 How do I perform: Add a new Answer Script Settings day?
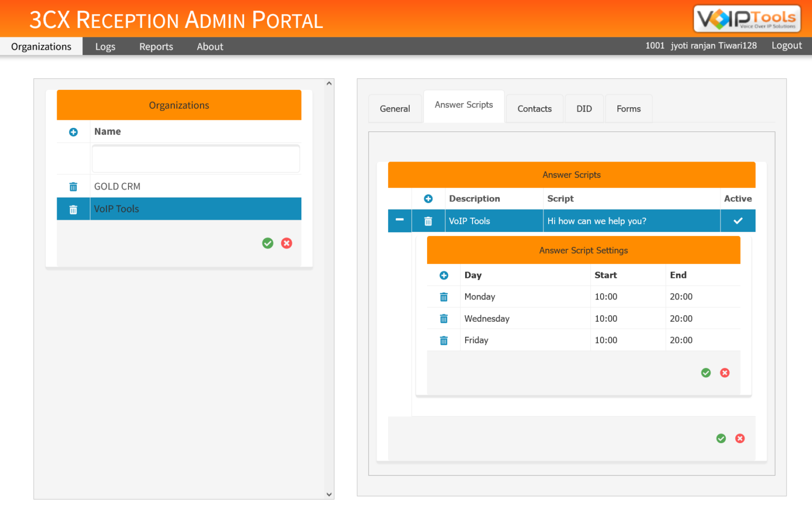point(444,275)
